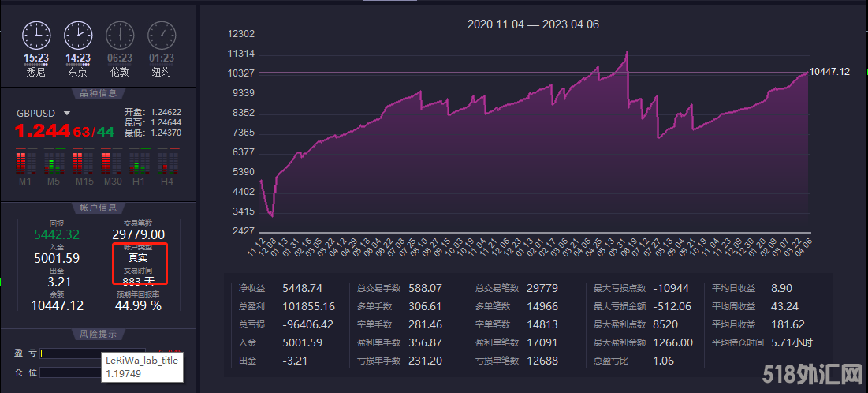
Task: Click the 真实 account type value
Action: (138, 257)
